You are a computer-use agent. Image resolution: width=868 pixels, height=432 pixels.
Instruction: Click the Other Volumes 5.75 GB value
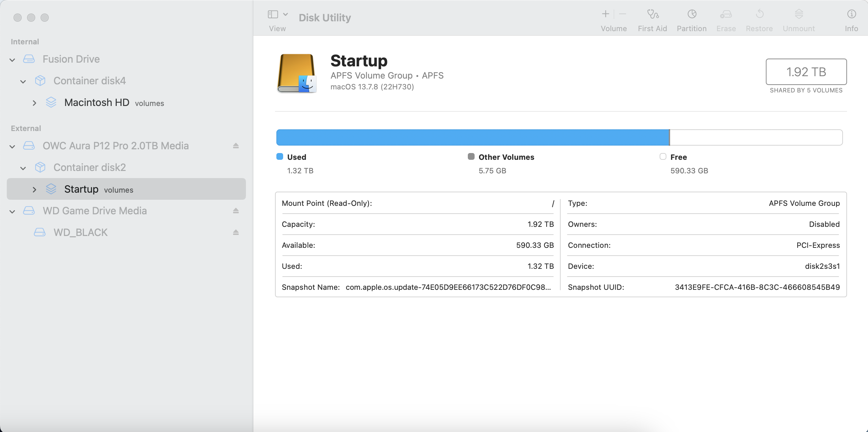pyautogui.click(x=492, y=171)
